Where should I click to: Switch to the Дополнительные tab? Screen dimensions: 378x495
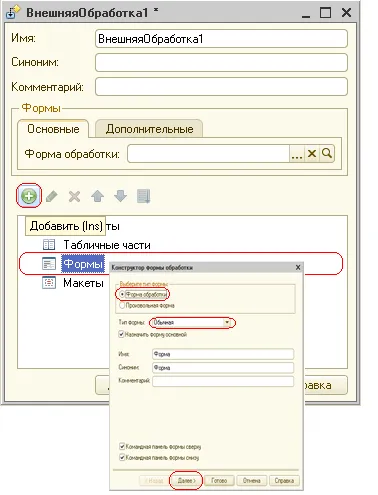[x=149, y=129]
